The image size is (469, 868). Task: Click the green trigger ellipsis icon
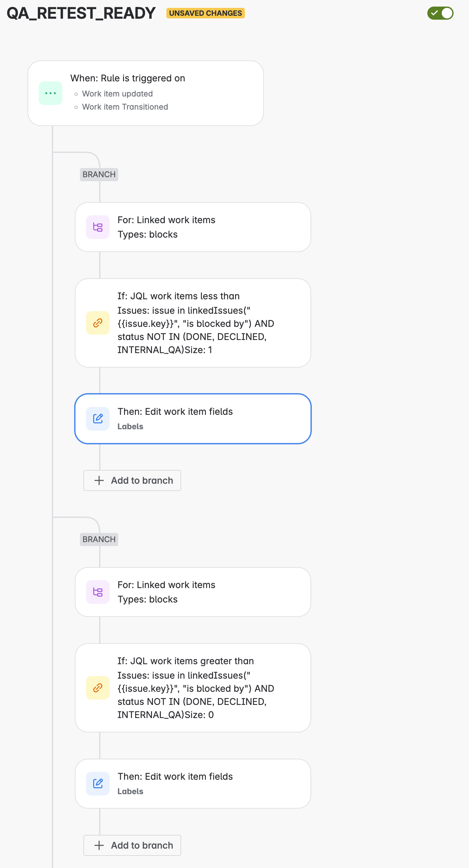[51, 93]
